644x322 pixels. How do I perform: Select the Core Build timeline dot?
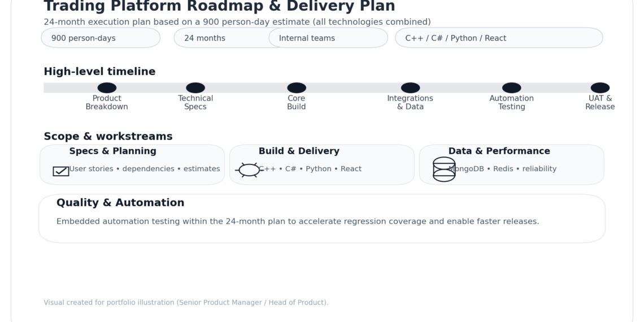click(297, 88)
